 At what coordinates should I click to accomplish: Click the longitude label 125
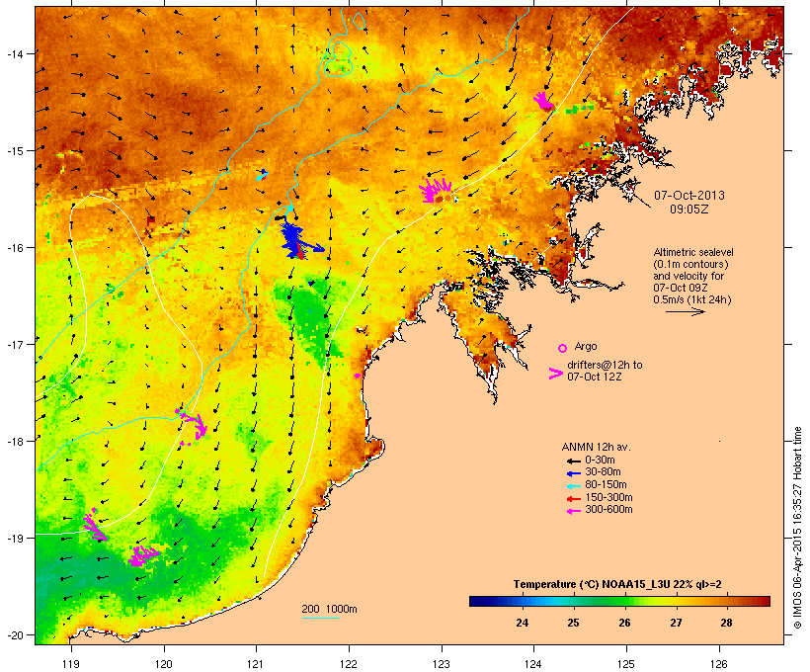click(626, 664)
